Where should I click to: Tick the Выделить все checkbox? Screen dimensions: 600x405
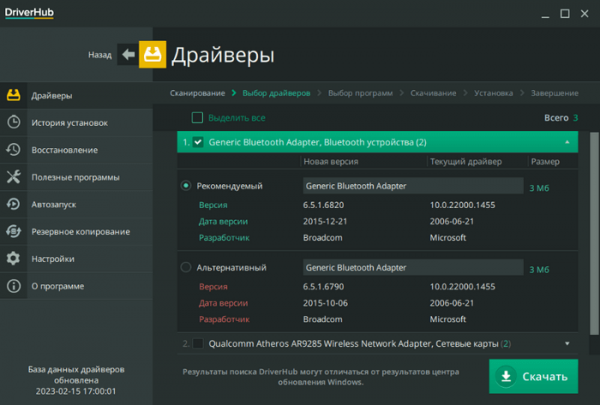197,118
